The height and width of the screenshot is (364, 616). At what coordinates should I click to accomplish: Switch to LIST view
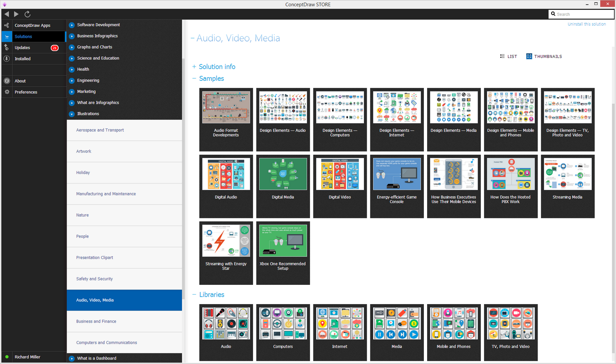[x=508, y=56]
